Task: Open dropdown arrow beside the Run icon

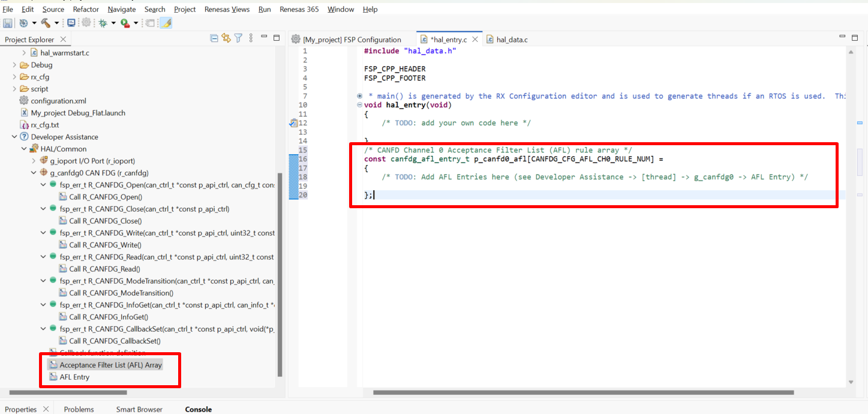Action: (x=136, y=23)
